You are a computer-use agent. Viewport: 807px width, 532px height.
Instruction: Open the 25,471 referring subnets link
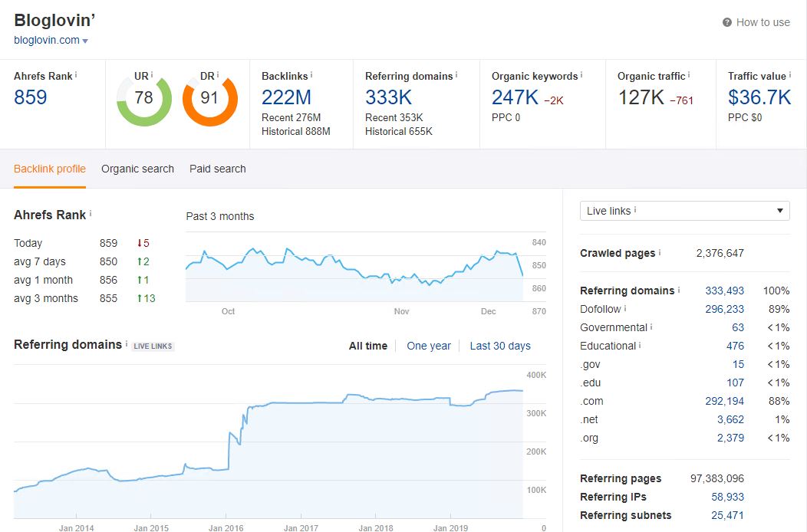pyautogui.click(x=727, y=516)
